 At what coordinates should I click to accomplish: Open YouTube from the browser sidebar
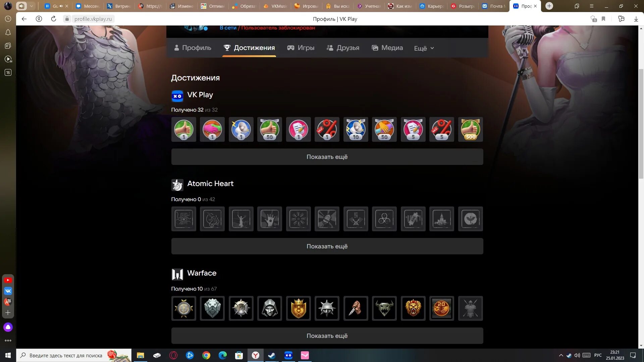pos(8,280)
